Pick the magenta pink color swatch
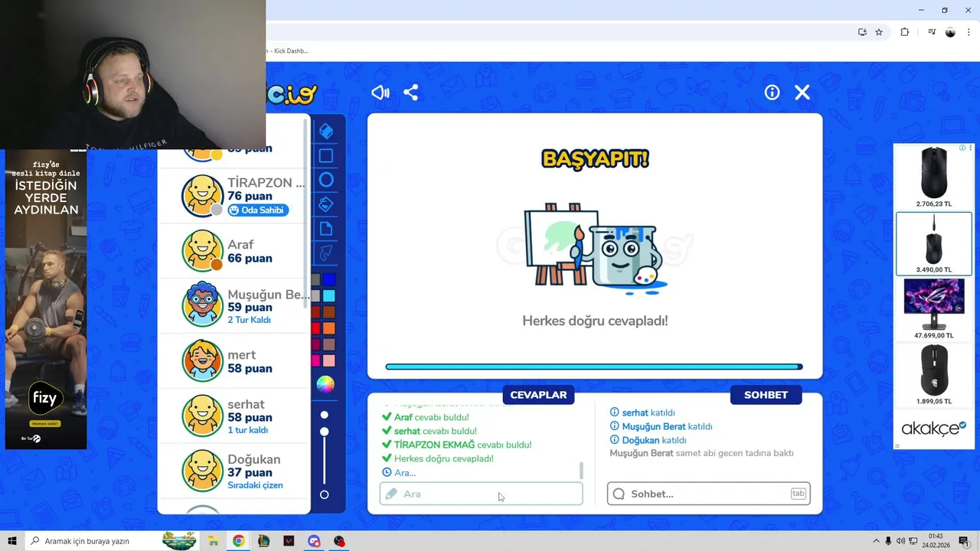This screenshot has width=980, height=551. click(315, 360)
